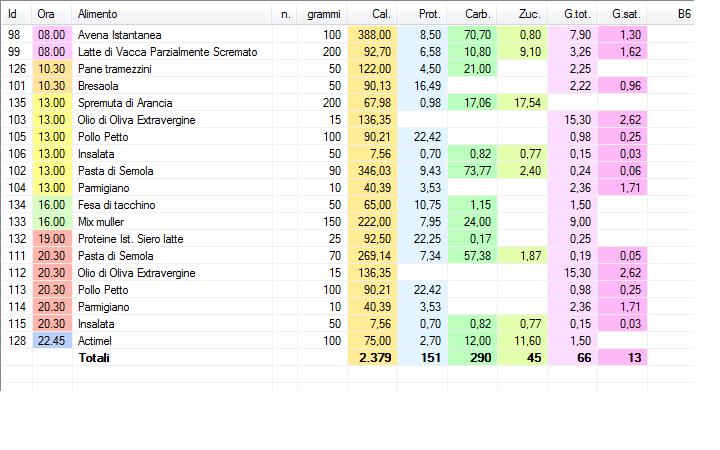Click Olio di Oliva Extravergine in row 112
The image size is (720, 450).
136,273
